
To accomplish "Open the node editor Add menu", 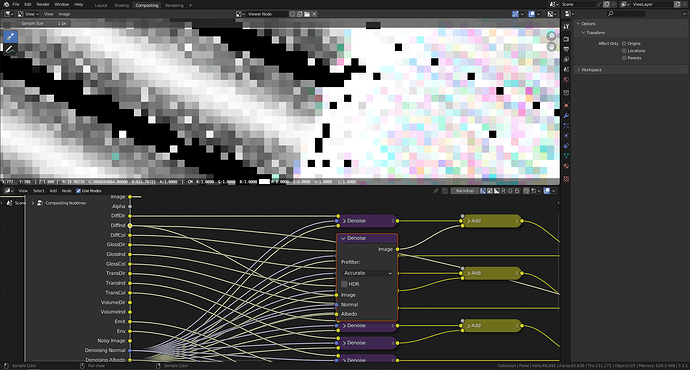I will (x=53, y=191).
